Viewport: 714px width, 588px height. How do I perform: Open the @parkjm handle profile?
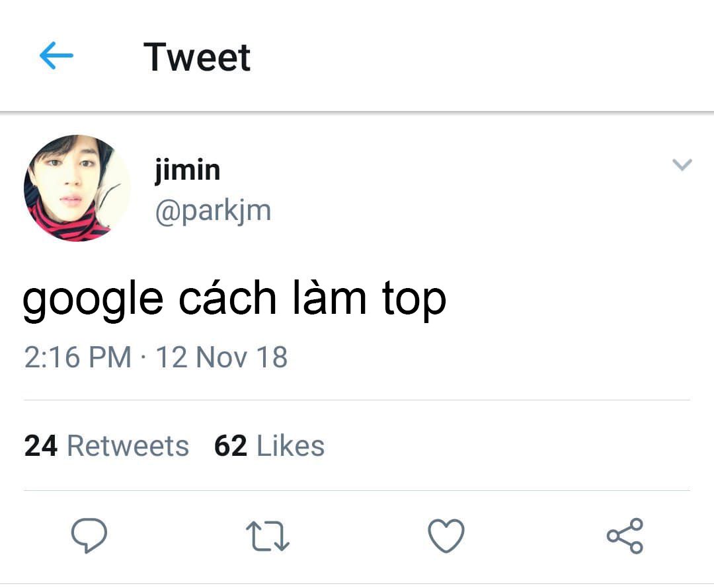point(213,211)
